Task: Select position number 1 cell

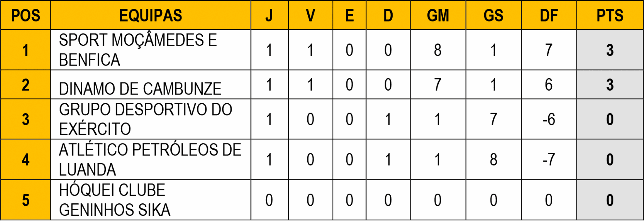Action: 26,50
